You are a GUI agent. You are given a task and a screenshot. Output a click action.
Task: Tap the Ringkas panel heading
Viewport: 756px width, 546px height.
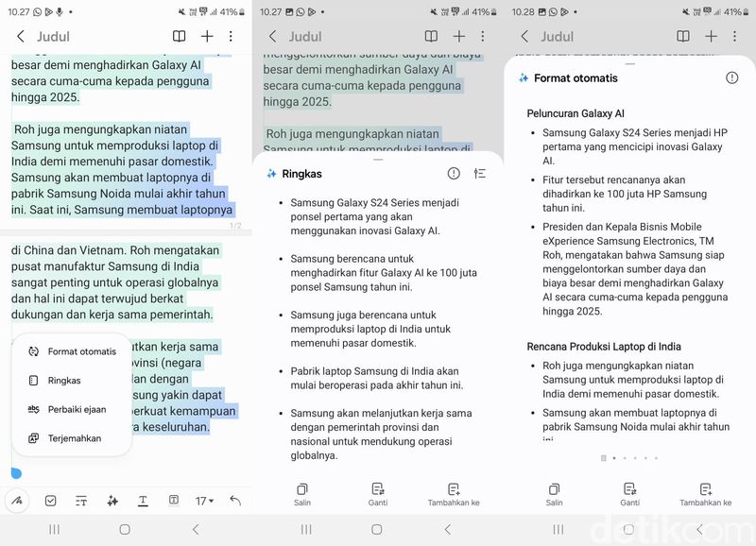[301, 174]
